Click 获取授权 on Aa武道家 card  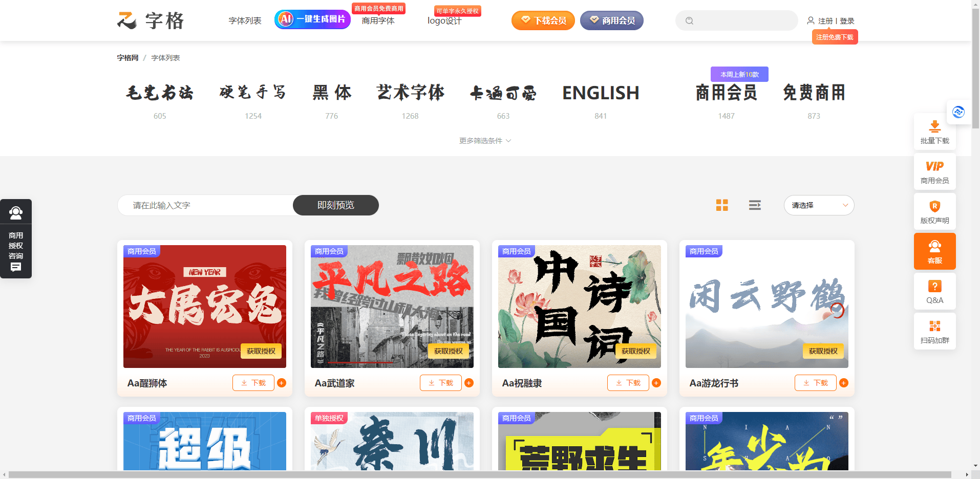pos(449,351)
